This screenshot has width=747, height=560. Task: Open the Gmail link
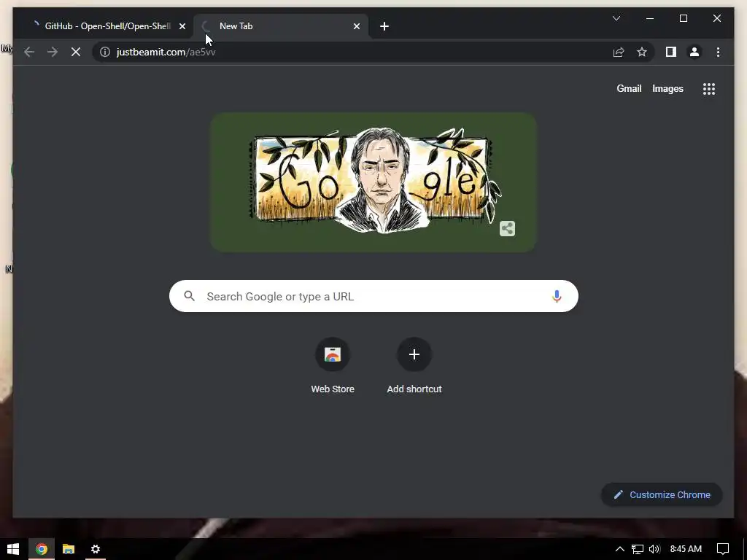[x=629, y=88]
